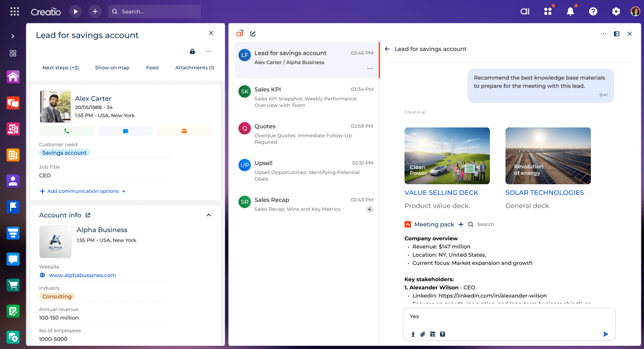
Task: Open the Attachments (1) tab
Action: [194, 68]
